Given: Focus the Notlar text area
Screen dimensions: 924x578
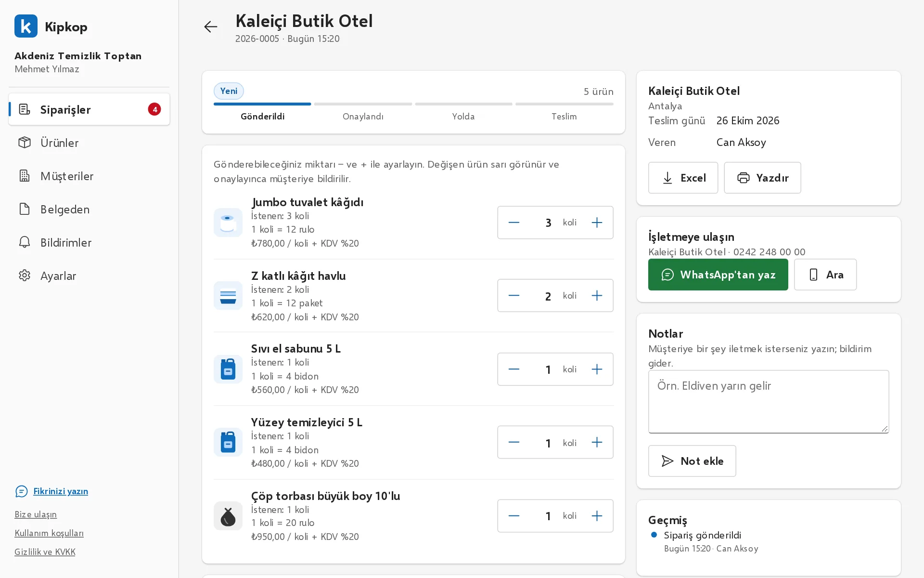Looking at the screenshot, I should pos(769,402).
